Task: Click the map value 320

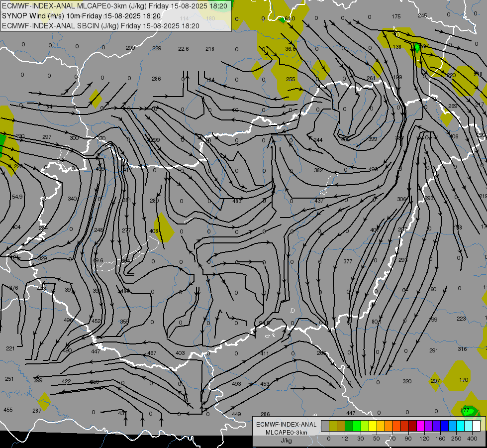Action: (407, 381)
